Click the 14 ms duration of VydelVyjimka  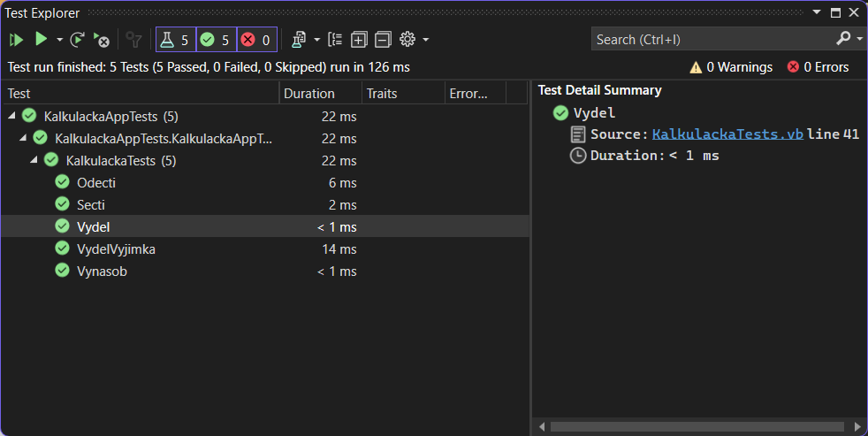pos(339,249)
